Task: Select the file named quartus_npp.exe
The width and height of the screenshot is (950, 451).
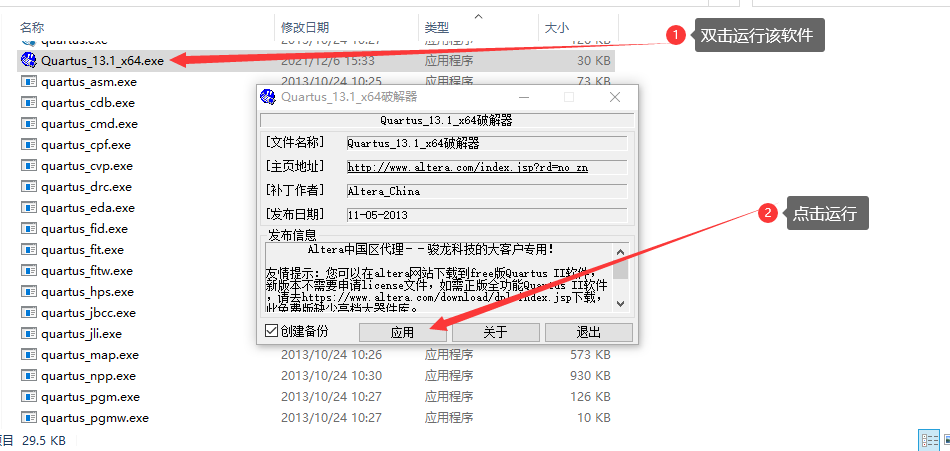Action: point(88,376)
